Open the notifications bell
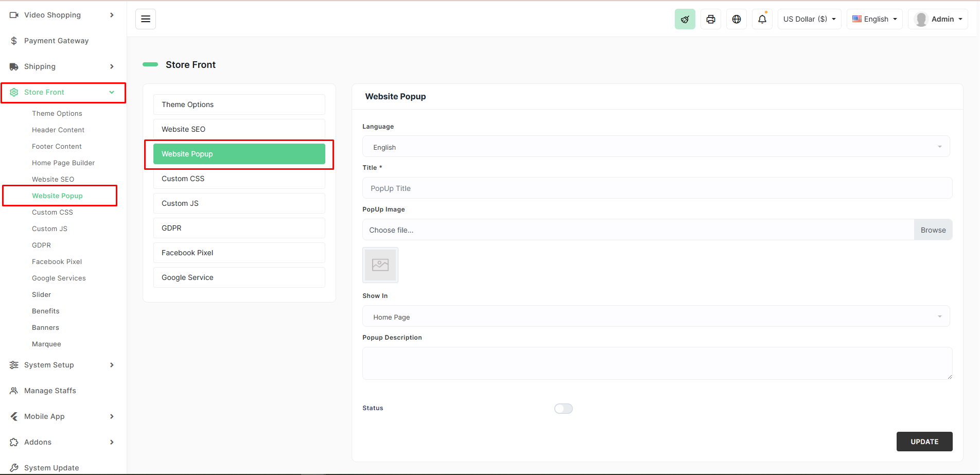Image resolution: width=980 pixels, height=475 pixels. point(762,19)
